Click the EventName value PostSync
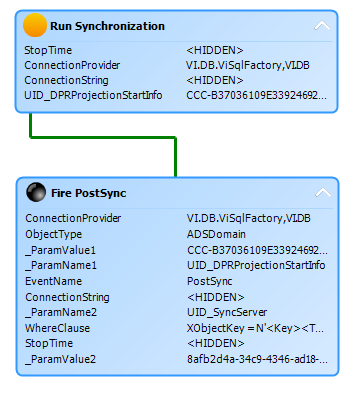 [210, 281]
